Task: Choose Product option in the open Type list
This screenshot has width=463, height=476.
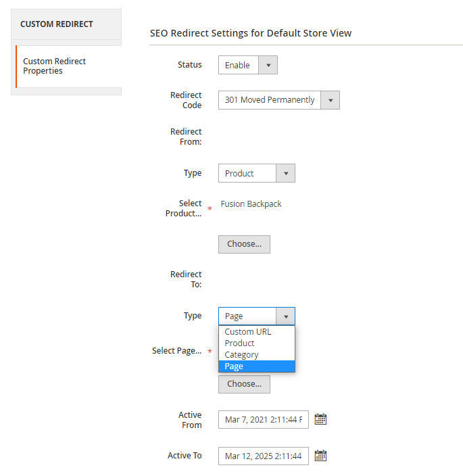Action: pyautogui.click(x=240, y=343)
